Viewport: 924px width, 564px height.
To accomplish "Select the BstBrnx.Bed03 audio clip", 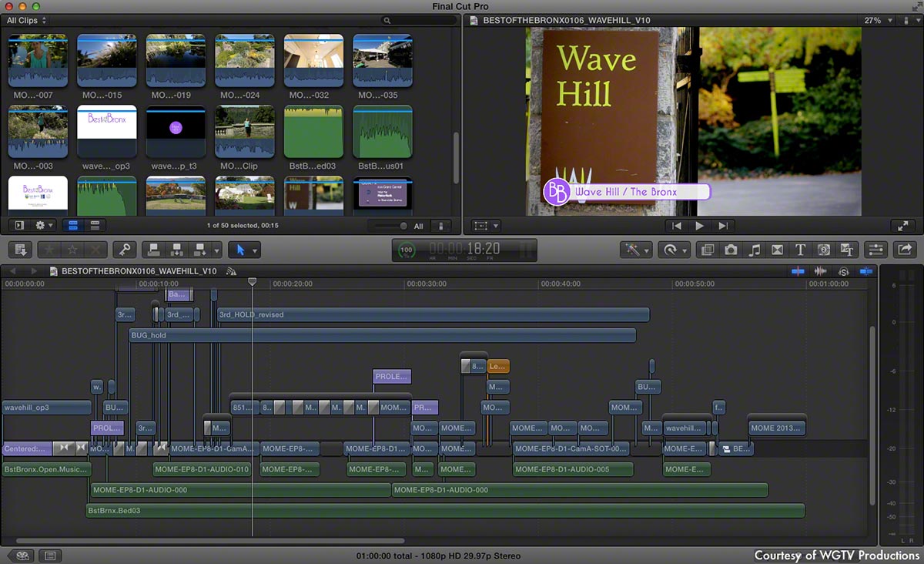I will tap(445, 510).
